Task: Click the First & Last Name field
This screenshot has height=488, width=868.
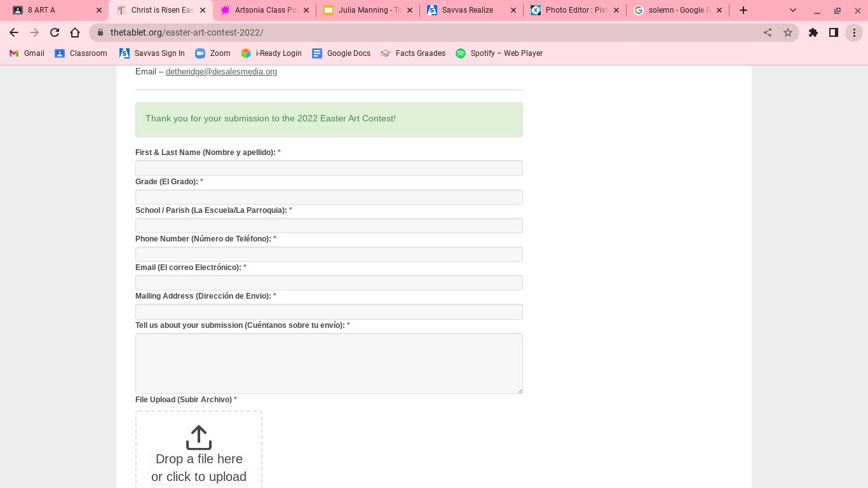Action: 329,168
